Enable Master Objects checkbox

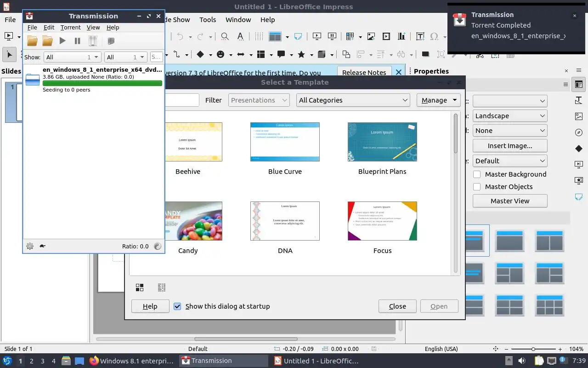tap(477, 187)
